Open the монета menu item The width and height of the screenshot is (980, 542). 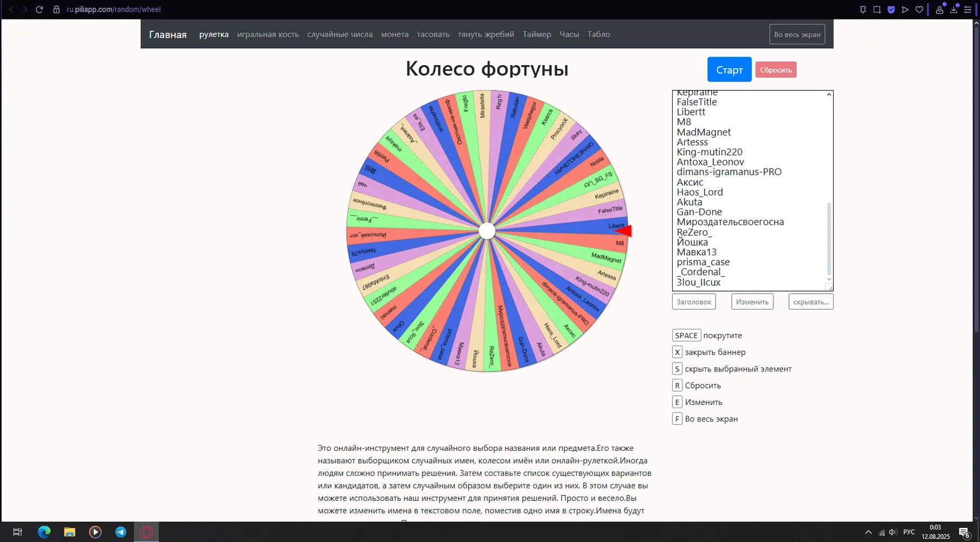(x=395, y=34)
